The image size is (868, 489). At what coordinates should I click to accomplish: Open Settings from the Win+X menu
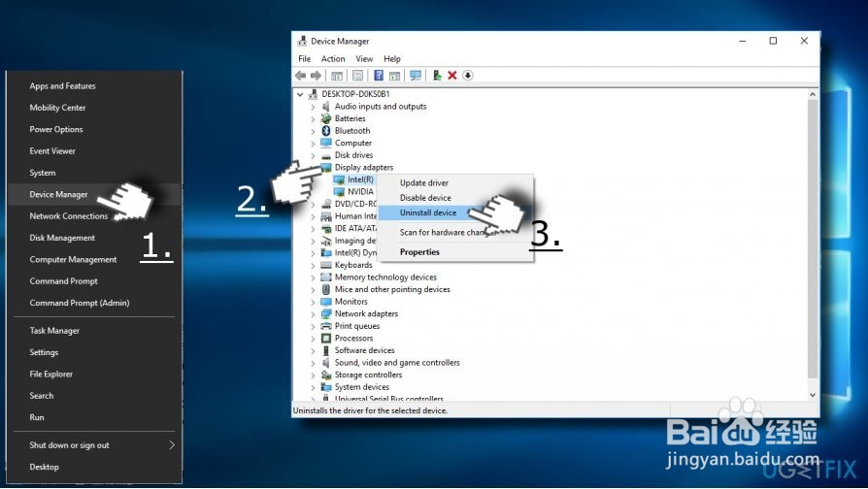tap(44, 352)
